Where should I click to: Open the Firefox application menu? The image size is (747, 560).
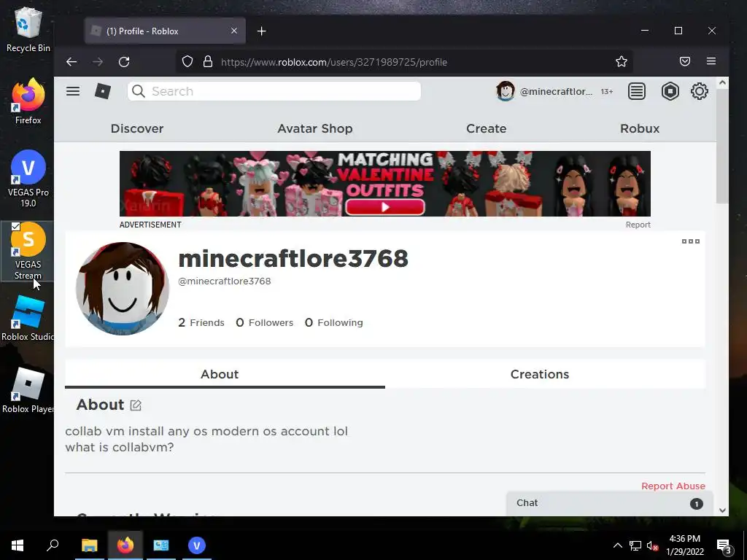click(711, 61)
